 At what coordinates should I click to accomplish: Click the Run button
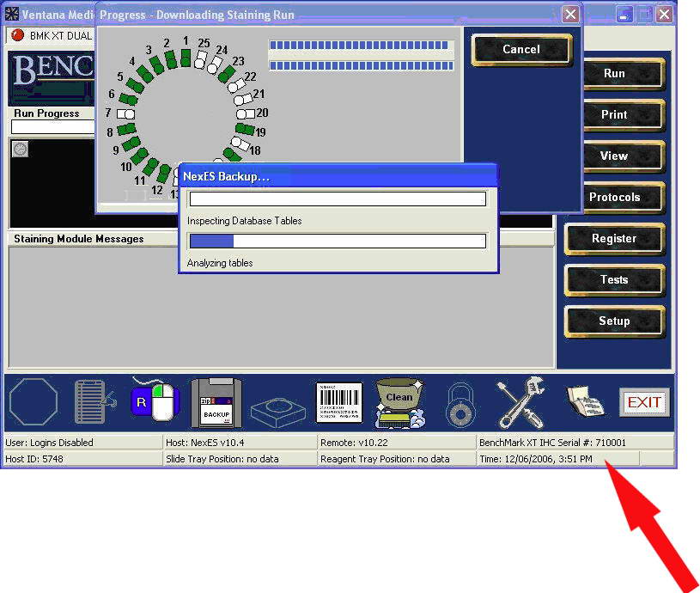614,74
